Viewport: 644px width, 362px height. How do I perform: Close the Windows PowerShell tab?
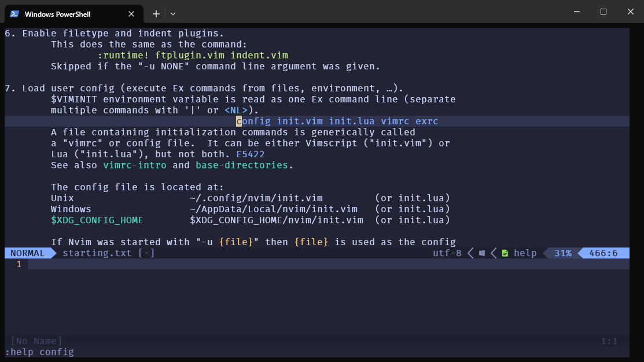click(132, 14)
